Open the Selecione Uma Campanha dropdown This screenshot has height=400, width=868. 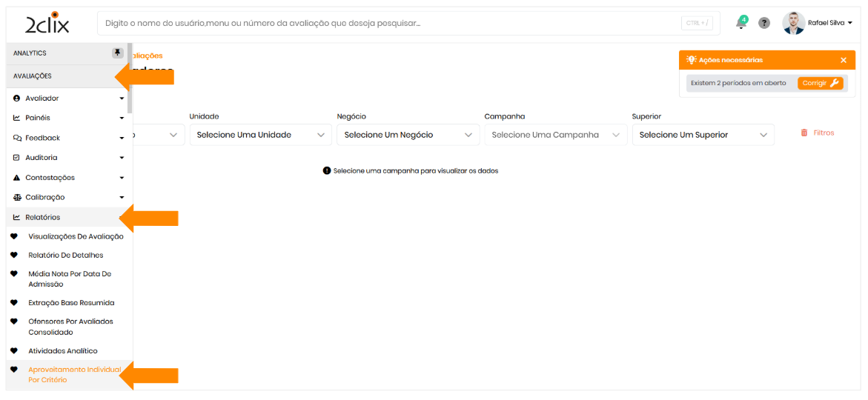coord(555,135)
